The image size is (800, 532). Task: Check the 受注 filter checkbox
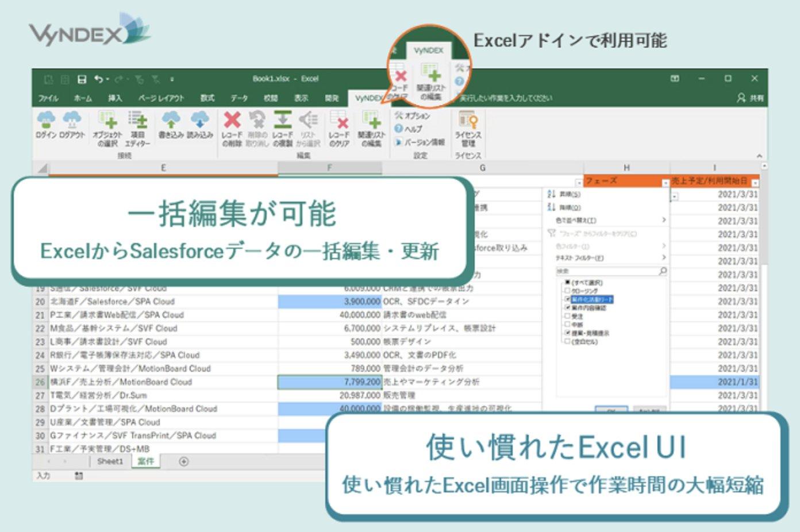pos(567,316)
